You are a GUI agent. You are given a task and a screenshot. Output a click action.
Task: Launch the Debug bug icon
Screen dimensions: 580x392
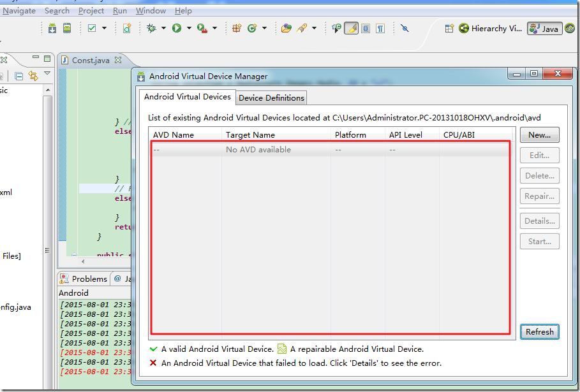[151, 28]
